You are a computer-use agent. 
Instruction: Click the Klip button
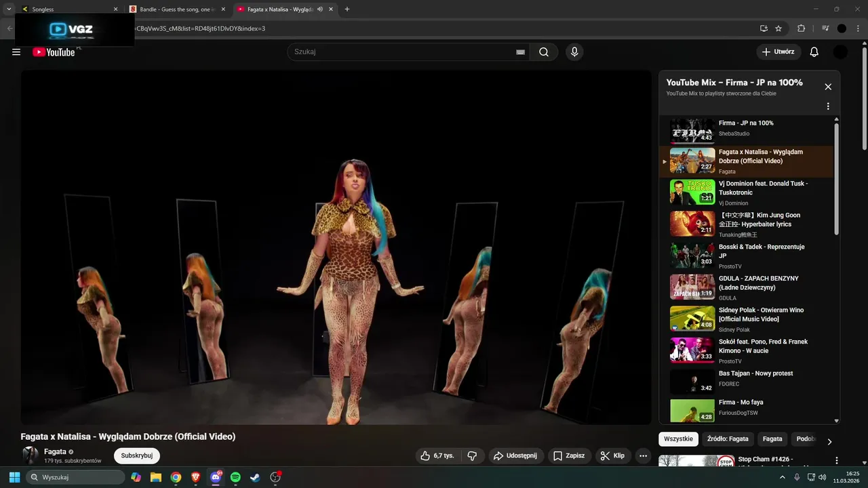(x=613, y=455)
